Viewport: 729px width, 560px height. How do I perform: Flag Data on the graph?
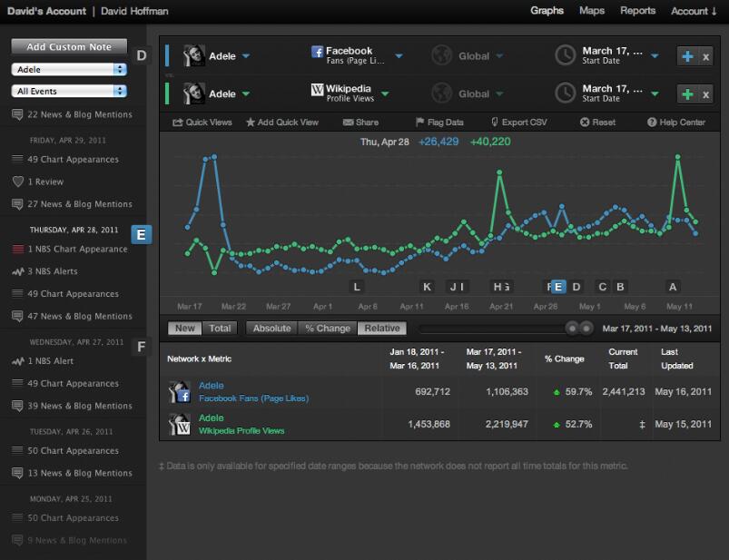pyautogui.click(x=439, y=123)
